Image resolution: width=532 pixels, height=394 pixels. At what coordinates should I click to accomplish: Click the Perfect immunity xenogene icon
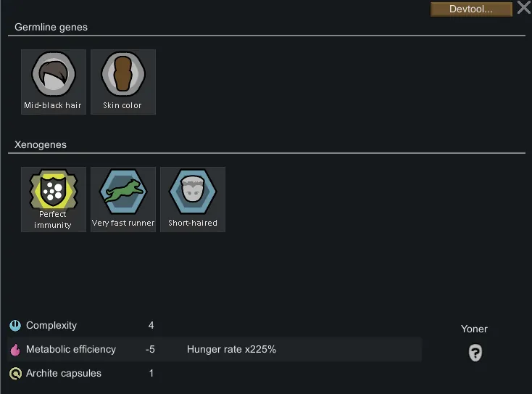tap(53, 192)
